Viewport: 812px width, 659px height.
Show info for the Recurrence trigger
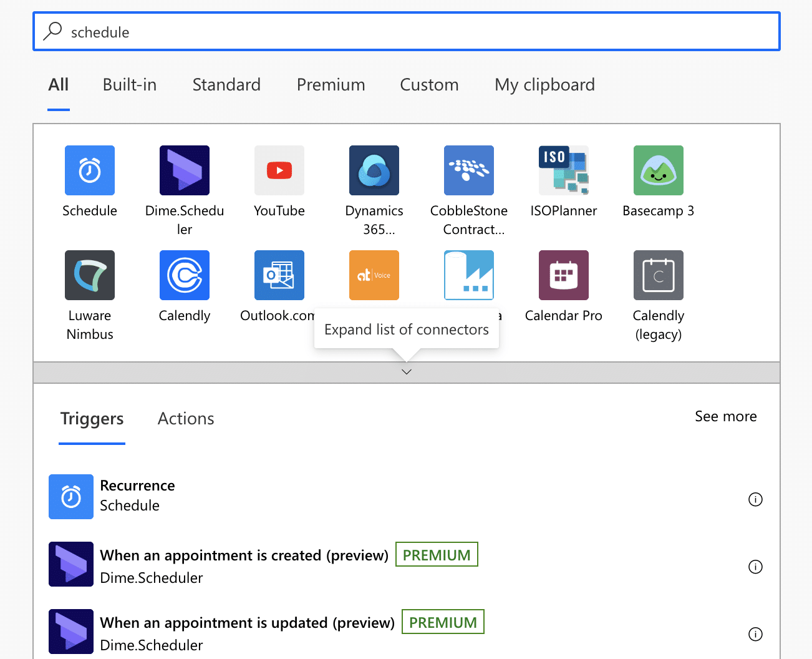click(755, 499)
